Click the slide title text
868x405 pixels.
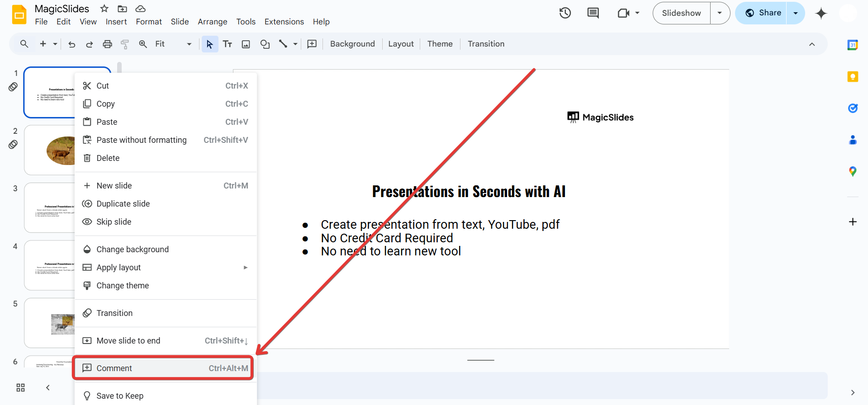coord(469,192)
